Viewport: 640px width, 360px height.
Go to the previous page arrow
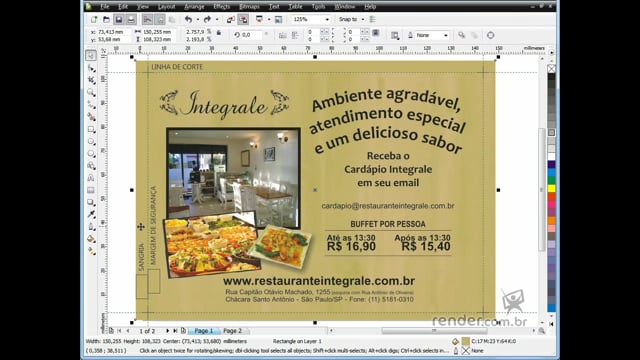click(128, 331)
